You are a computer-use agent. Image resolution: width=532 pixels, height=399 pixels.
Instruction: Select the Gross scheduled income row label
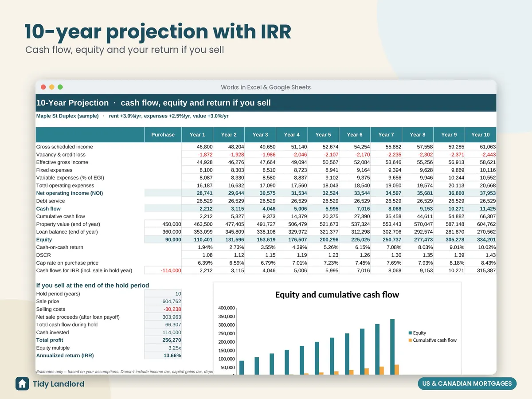[x=65, y=147]
